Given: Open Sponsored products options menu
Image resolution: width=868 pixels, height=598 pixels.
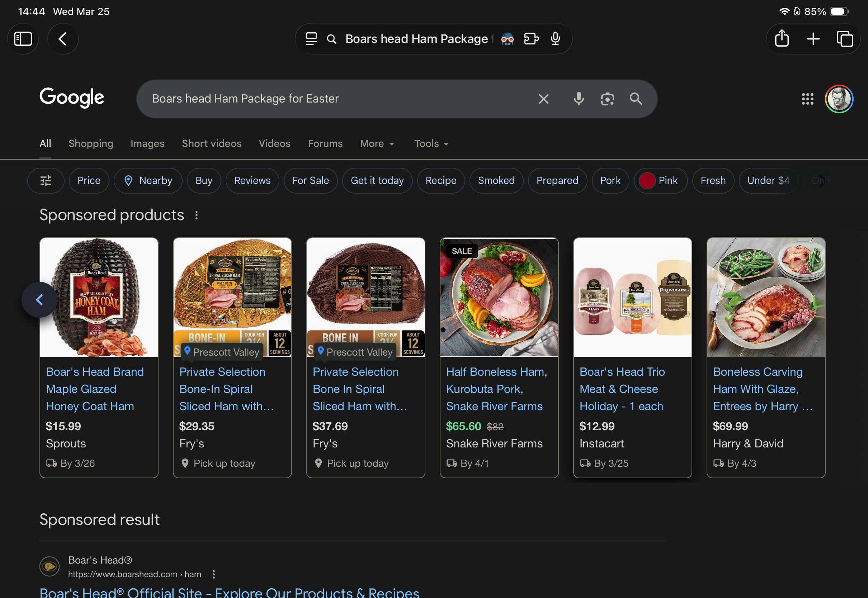Looking at the screenshot, I should pos(197,215).
